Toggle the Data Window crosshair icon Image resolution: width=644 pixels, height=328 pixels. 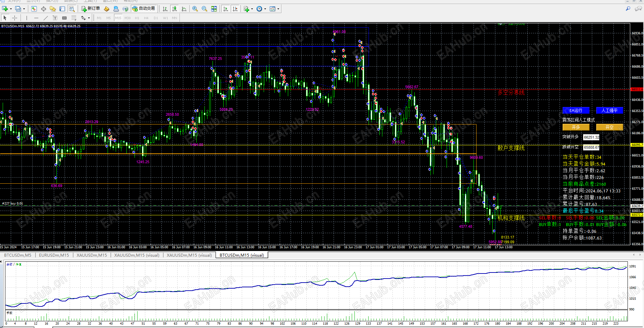click(x=43, y=9)
